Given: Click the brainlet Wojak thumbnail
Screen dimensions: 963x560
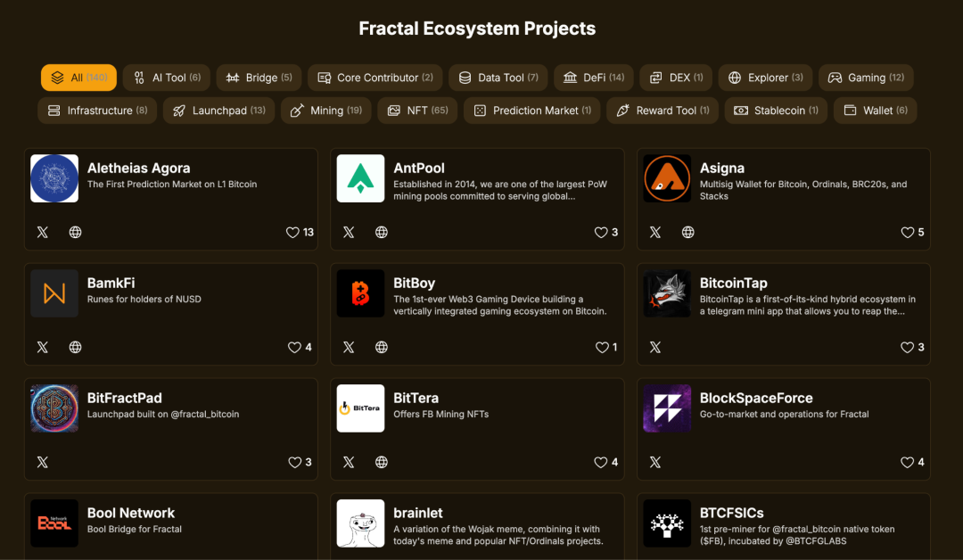Looking at the screenshot, I should (360, 523).
